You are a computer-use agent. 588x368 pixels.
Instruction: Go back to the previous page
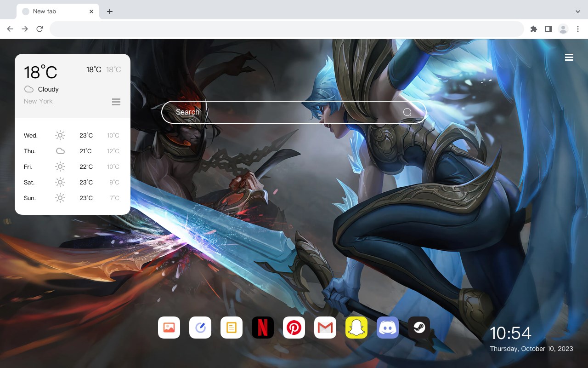coord(10,29)
